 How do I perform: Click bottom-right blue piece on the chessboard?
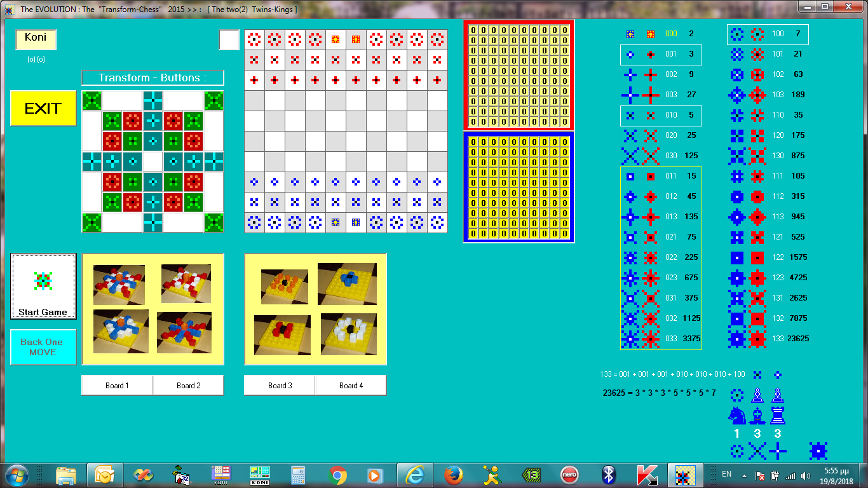click(x=437, y=222)
